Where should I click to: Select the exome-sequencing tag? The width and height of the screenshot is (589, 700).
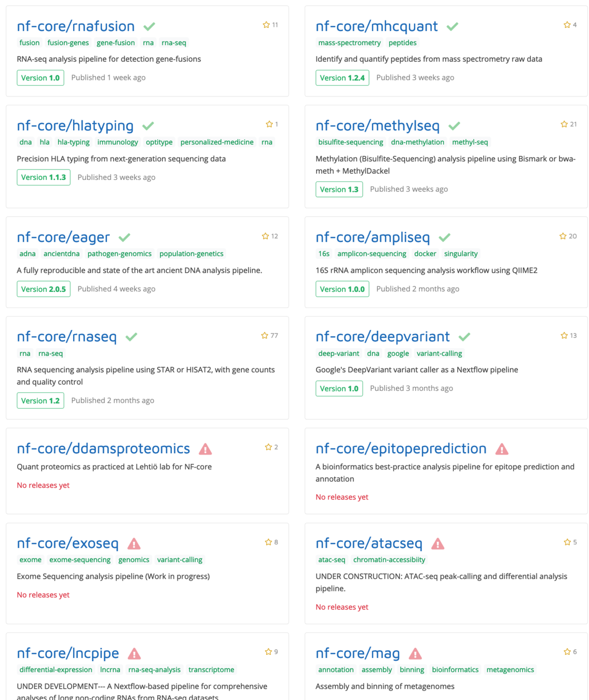80,560
